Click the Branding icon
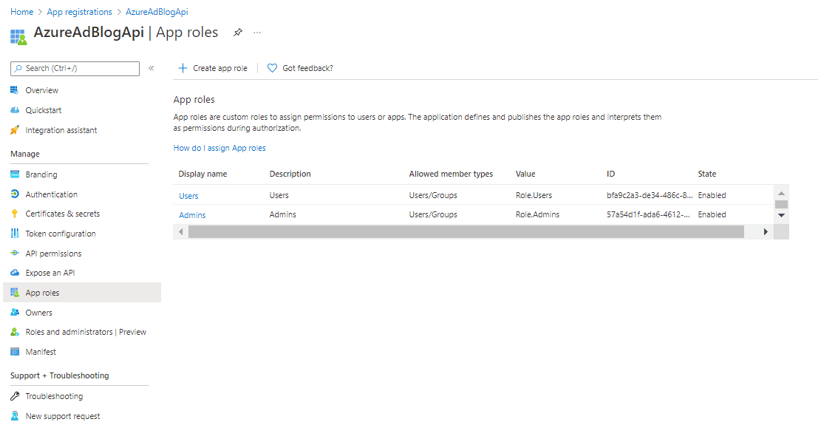This screenshot has height=439, width=818. pos(15,174)
